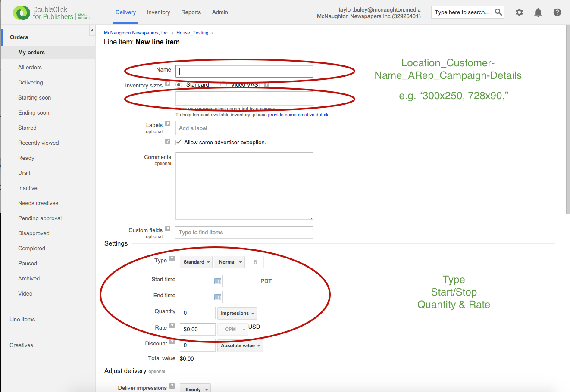Click the help question mark icon
Image resolution: width=570 pixels, height=392 pixels.
coord(557,12)
